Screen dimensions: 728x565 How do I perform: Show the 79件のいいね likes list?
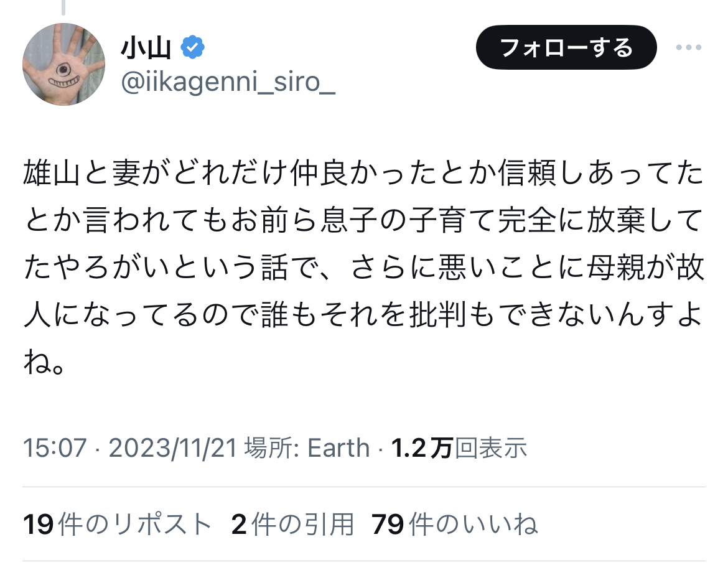click(454, 525)
